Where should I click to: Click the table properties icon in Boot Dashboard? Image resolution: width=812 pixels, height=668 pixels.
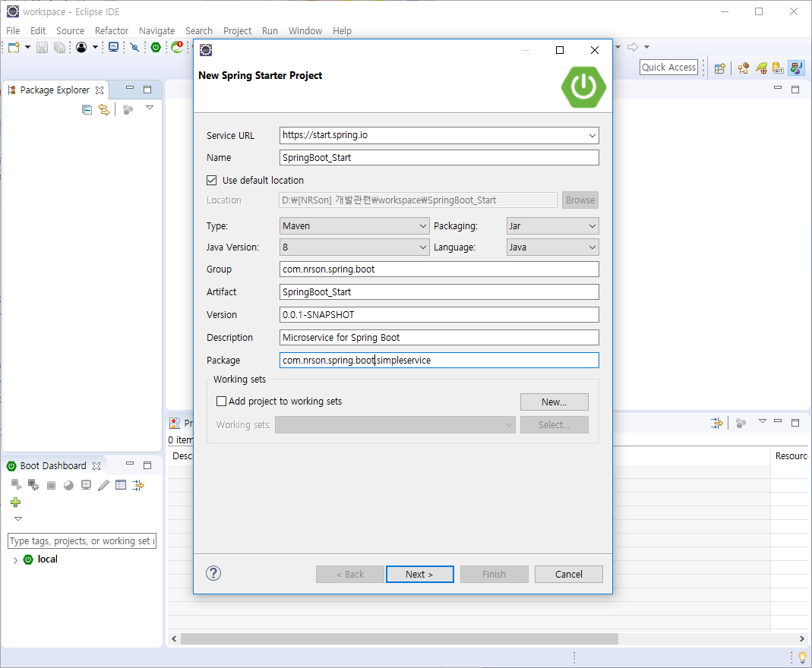[x=121, y=485]
